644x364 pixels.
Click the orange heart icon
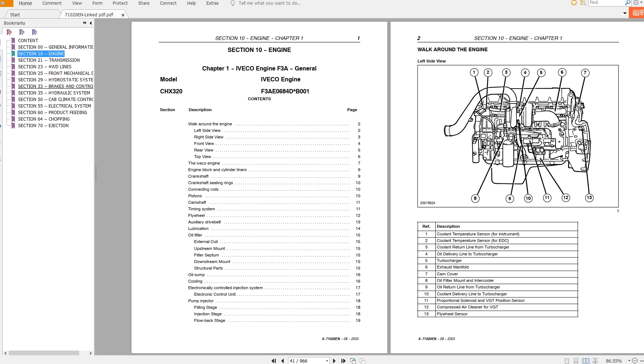[x=574, y=3]
